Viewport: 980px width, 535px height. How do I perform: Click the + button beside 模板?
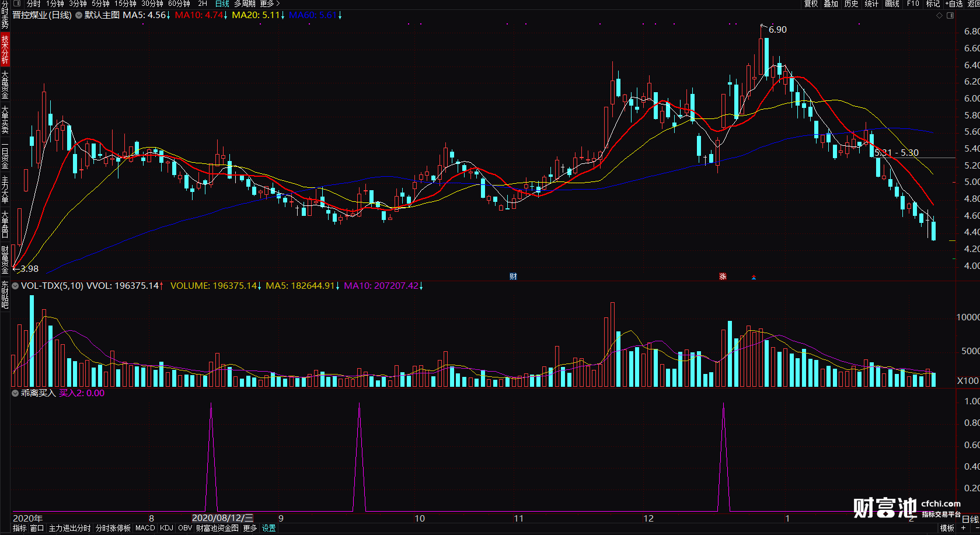(x=963, y=528)
